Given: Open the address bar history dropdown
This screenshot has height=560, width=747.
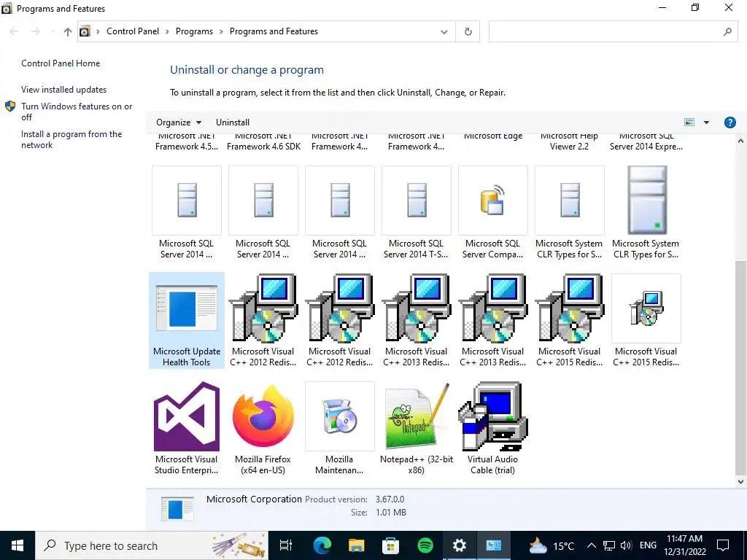Looking at the screenshot, I should pyautogui.click(x=444, y=32).
